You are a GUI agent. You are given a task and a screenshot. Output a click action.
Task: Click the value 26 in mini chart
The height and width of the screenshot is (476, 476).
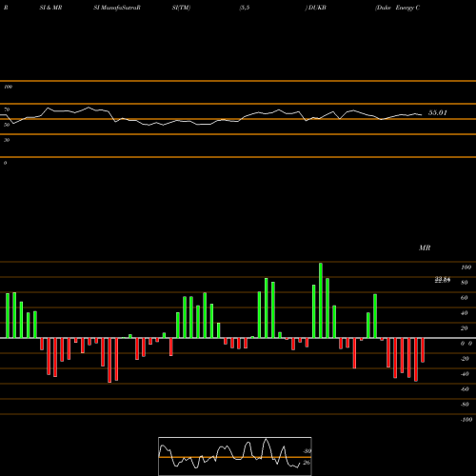307,463
